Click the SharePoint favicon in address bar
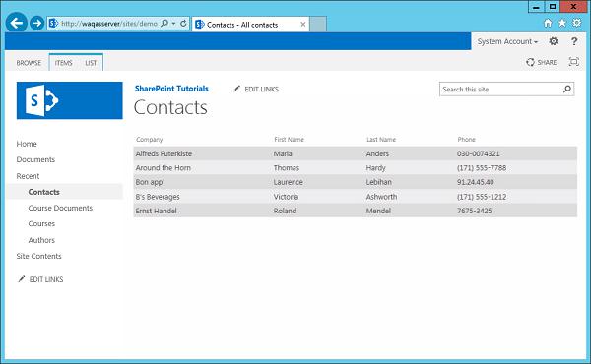591x364 pixels. point(53,24)
